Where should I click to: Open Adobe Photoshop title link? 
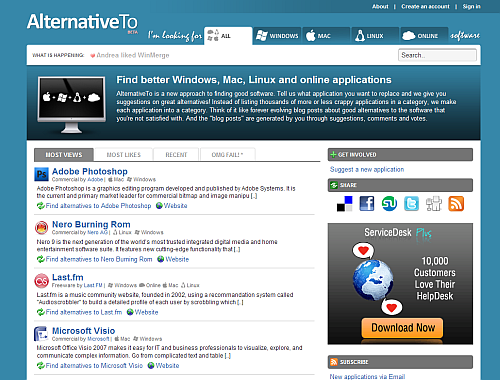click(x=90, y=171)
